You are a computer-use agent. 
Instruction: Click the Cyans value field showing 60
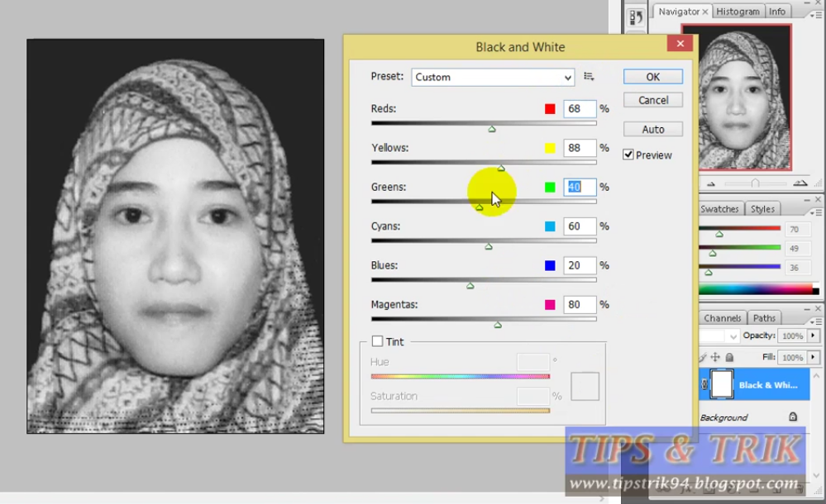580,226
